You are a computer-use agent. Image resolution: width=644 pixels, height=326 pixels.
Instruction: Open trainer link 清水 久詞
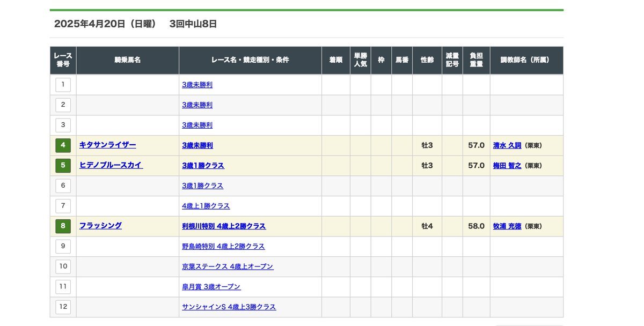pos(507,145)
